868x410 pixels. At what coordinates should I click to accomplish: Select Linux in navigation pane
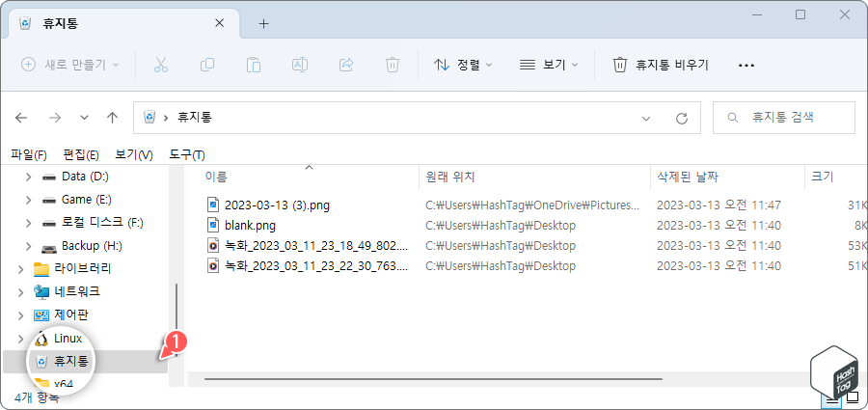point(68,339)
